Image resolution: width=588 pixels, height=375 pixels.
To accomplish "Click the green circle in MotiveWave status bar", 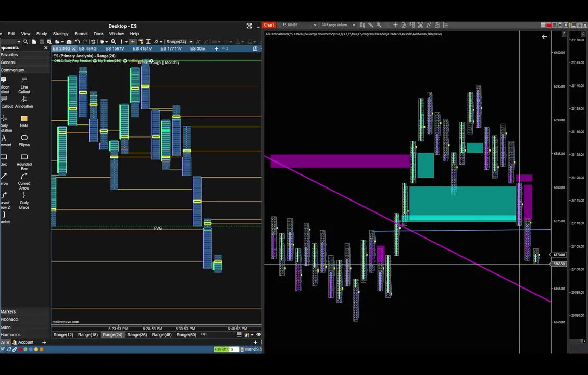I will click(x=26, y=349).
